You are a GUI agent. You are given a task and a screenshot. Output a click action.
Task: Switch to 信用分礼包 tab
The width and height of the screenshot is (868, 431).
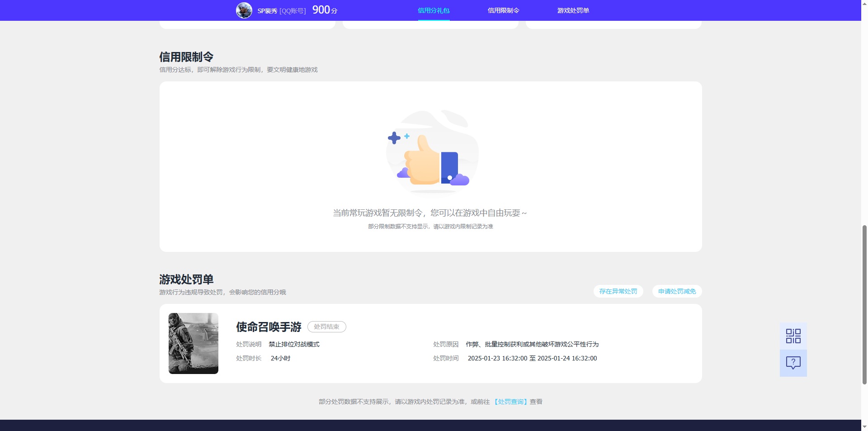434,10
